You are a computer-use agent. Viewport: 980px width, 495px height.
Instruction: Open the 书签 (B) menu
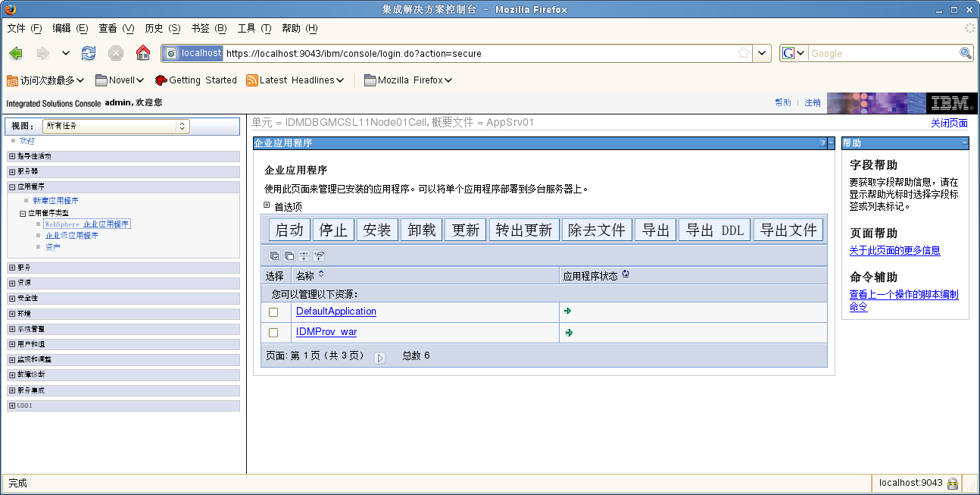[x=208, y=28]
